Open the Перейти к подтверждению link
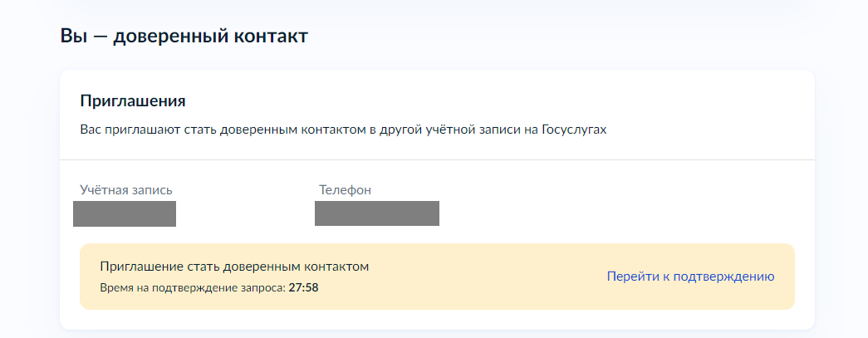This screenshot has height=338, width=868. [x=690, y=277]
